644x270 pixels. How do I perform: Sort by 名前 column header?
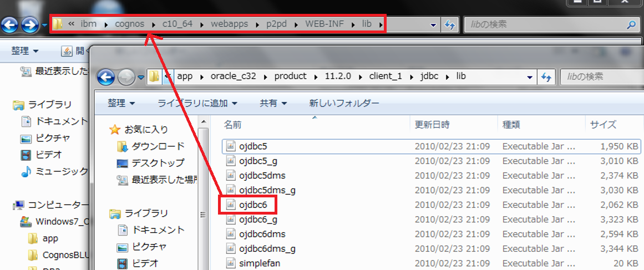[232, 125]
